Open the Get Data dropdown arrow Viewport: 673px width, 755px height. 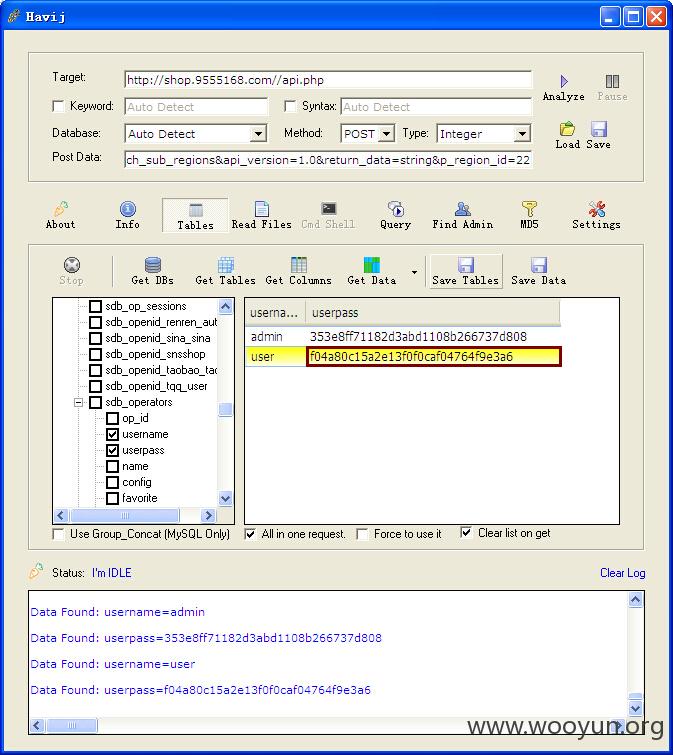click(414, 273)
